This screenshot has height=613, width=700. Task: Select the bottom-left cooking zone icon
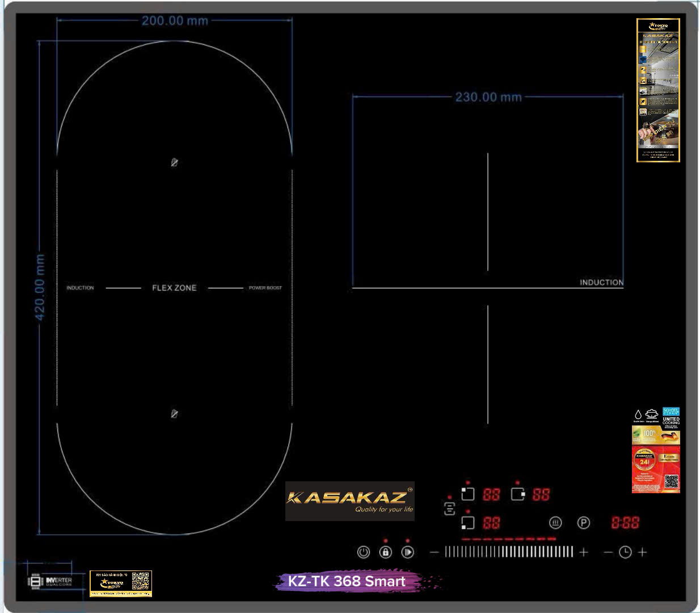pyautogui.click(x=467, y=523)
